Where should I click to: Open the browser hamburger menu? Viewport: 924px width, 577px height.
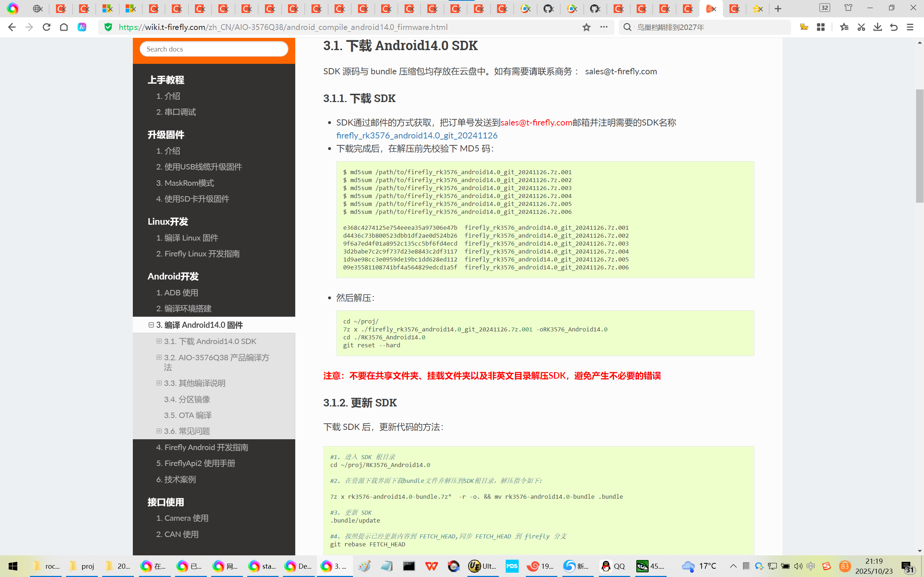[910, 27]
